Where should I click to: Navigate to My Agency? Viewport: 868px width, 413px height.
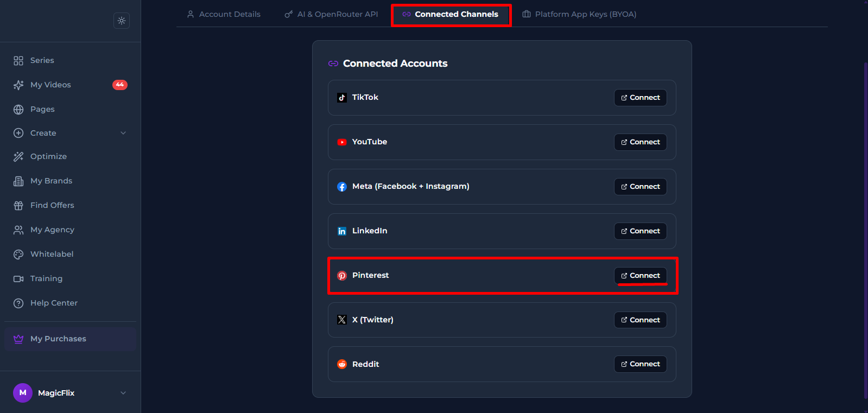click(x=70, y=230)
